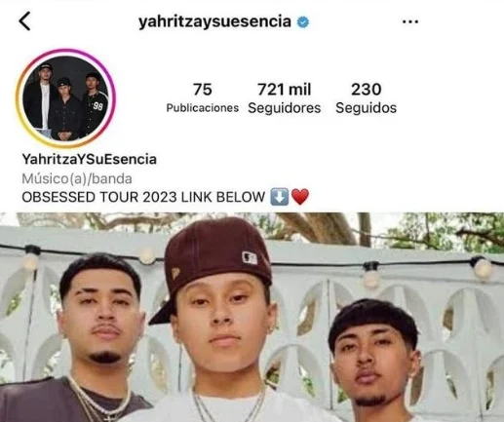Open the 230 Seguidos list

click(x=366, y=97)
